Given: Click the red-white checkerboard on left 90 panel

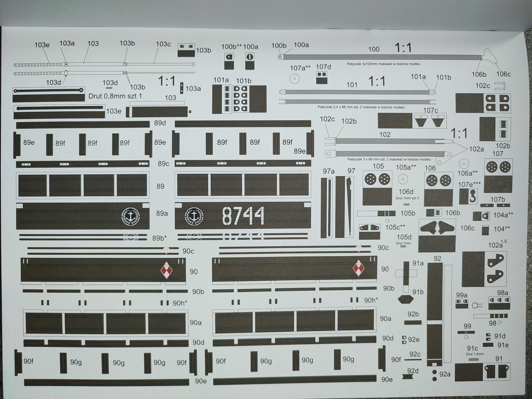Looking at the screenshot, I should [166, 270].
